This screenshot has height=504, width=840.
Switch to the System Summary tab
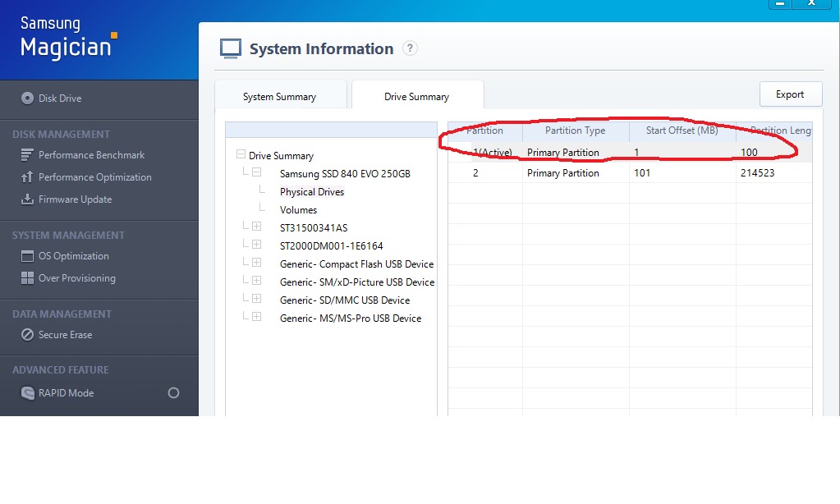click(x=280, y=95)
